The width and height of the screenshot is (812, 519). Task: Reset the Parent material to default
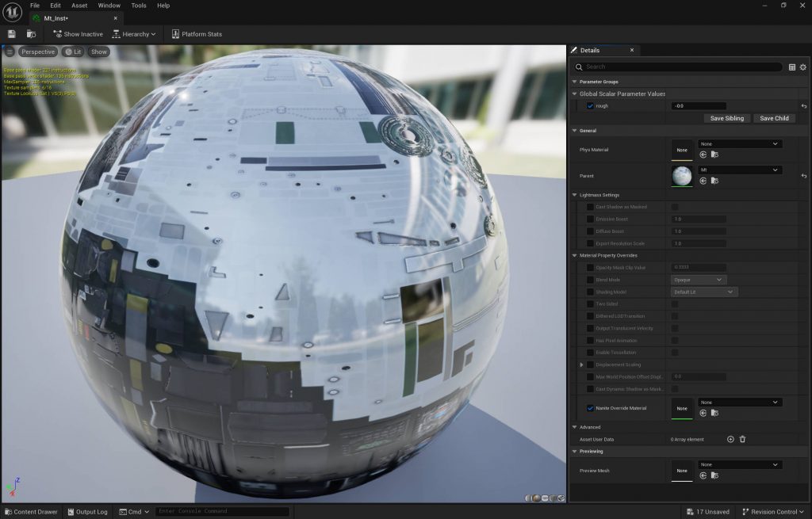coord(804,176)
